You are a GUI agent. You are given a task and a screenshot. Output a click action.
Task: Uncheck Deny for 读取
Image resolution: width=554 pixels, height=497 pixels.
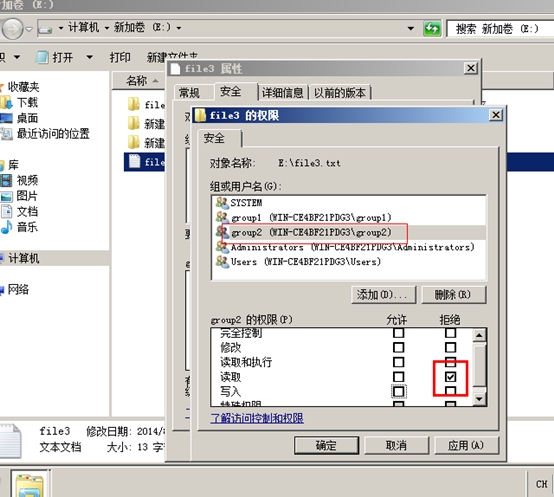450,377
